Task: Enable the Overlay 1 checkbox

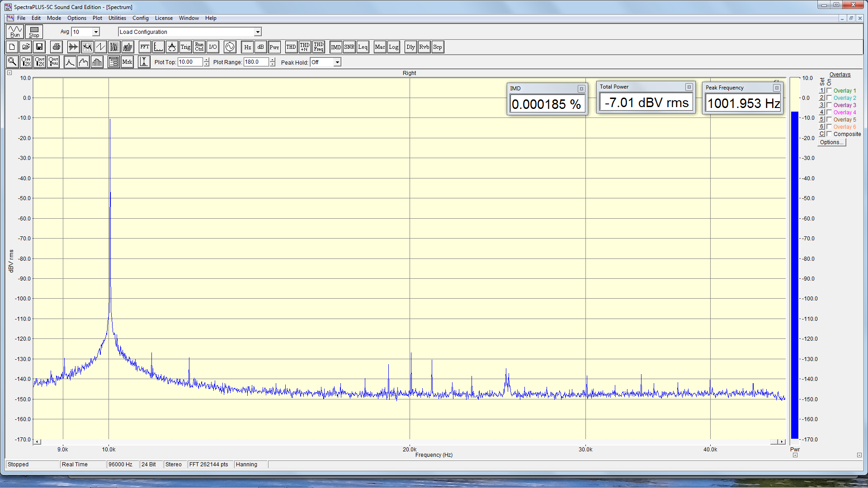Action: [x=829, y=91]
